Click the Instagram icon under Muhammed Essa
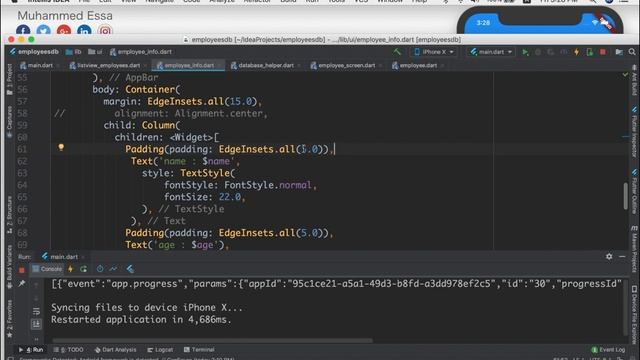The width and height of the screenshot is (640, 360). [105, 31]
